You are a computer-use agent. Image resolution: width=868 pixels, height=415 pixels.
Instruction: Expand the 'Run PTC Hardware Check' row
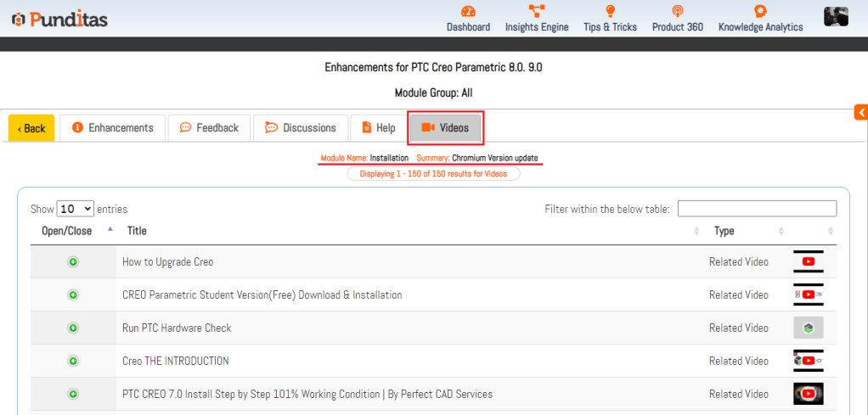click(x=73, y=328)
